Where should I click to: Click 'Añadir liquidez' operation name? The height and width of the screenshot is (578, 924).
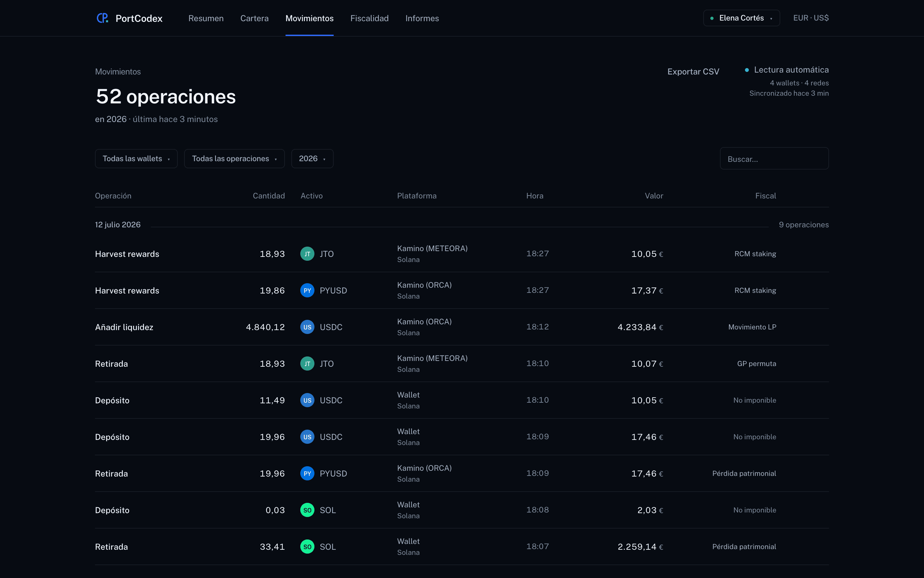[x=124, y=327]
